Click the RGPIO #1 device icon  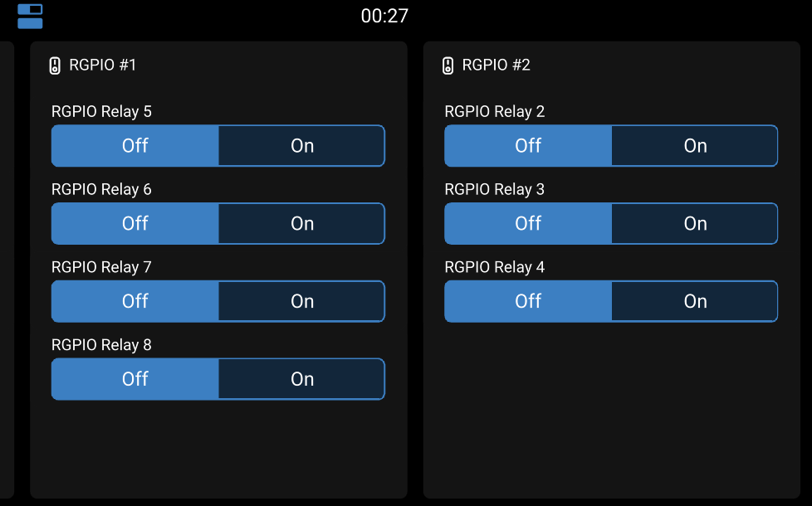(x=55, y=66)
